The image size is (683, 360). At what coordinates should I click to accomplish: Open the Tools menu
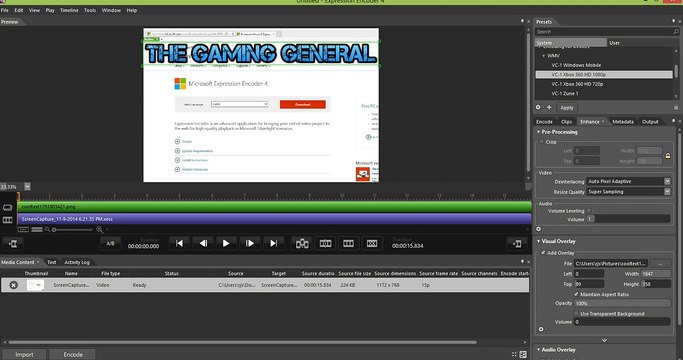(90, 10)
